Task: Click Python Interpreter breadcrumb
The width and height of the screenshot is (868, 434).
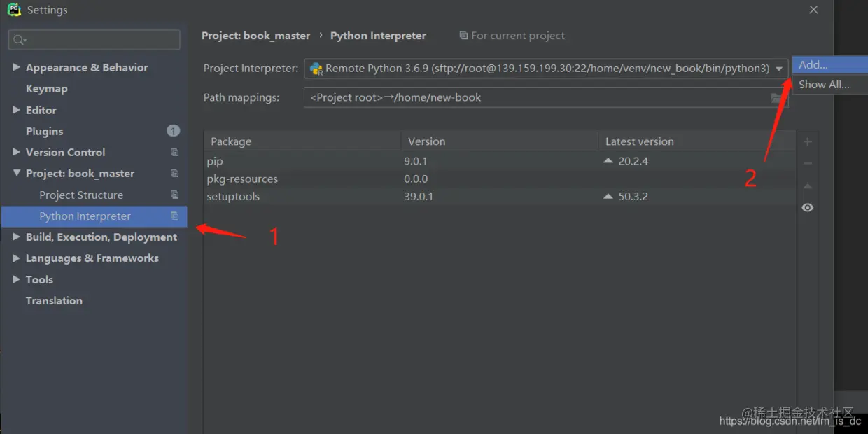Action: click(378, 36)
